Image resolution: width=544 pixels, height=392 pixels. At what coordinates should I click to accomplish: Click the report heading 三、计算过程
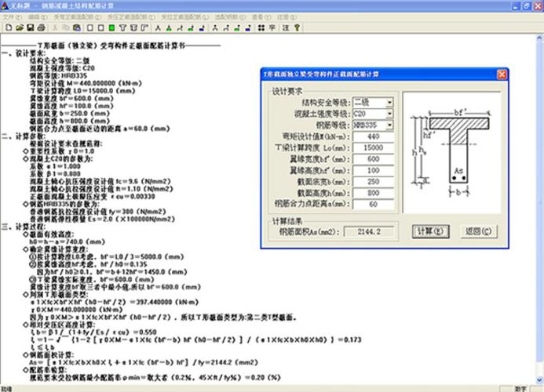click(24, 227)
